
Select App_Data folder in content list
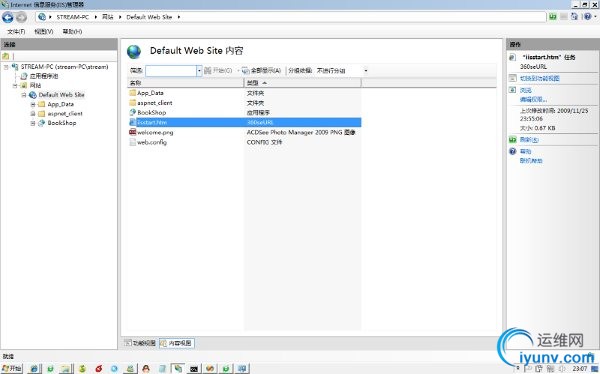point(150,93)
